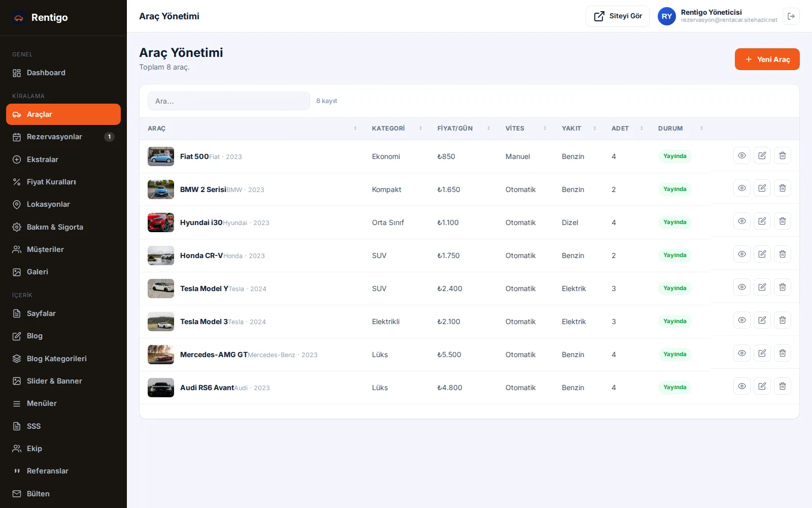
Task: Delete the Tesla Model Y vehicle
Action: tap(783, 288)
